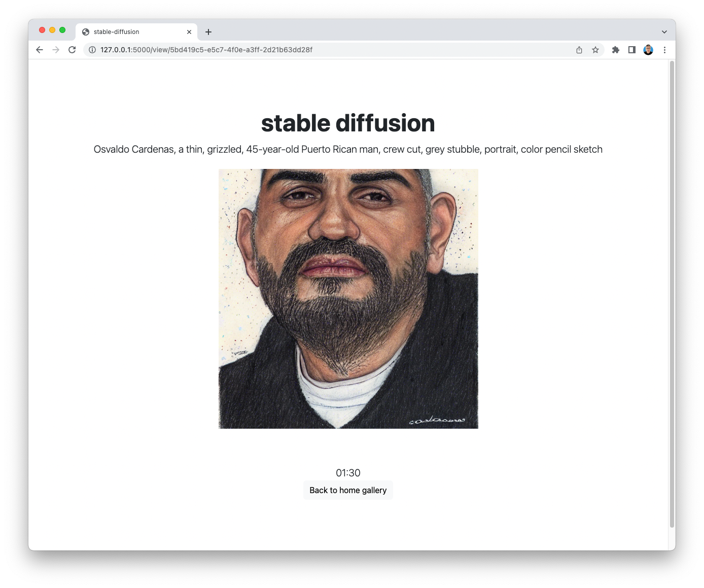Open the Chrome three-dot menu
704x588 pixels.
point(664,50)
